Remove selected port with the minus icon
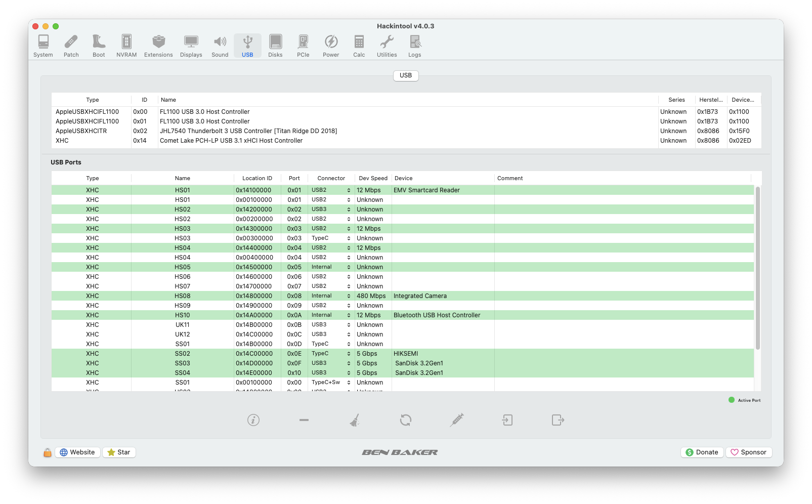The width and height of the screenshot is (812, 504). [304, 420]
